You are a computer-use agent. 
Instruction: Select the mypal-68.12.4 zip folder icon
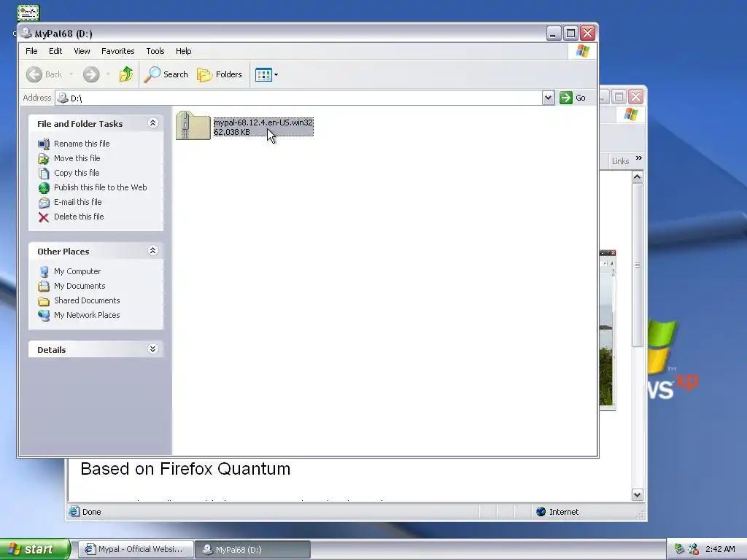tap(193, 125)
